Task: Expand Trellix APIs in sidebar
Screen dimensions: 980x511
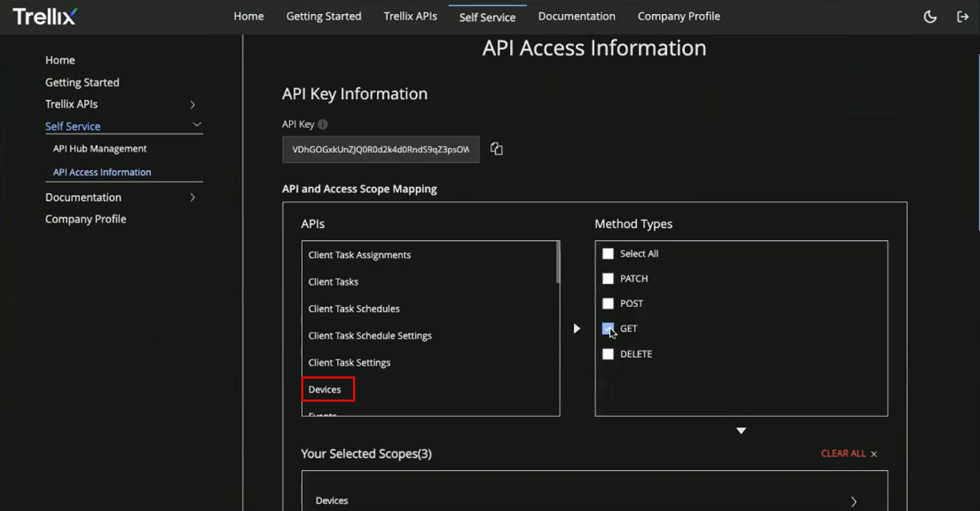Action: [193, 104]
